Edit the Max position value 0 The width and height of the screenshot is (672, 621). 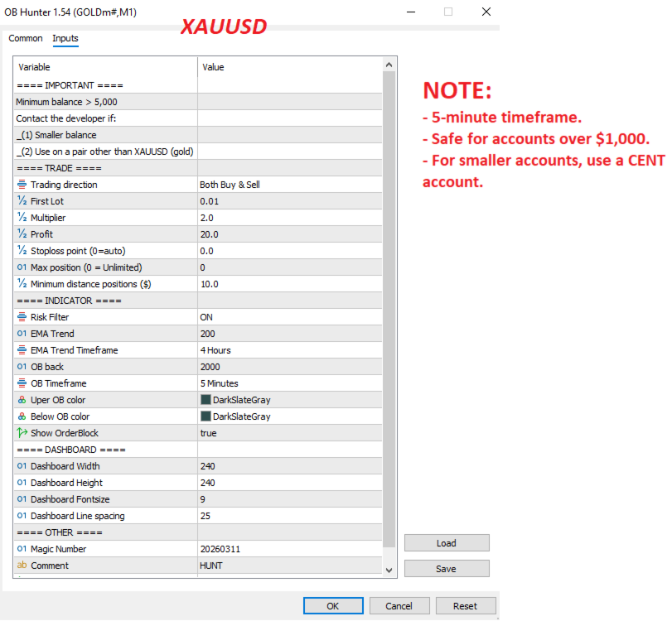click(290, 267)
